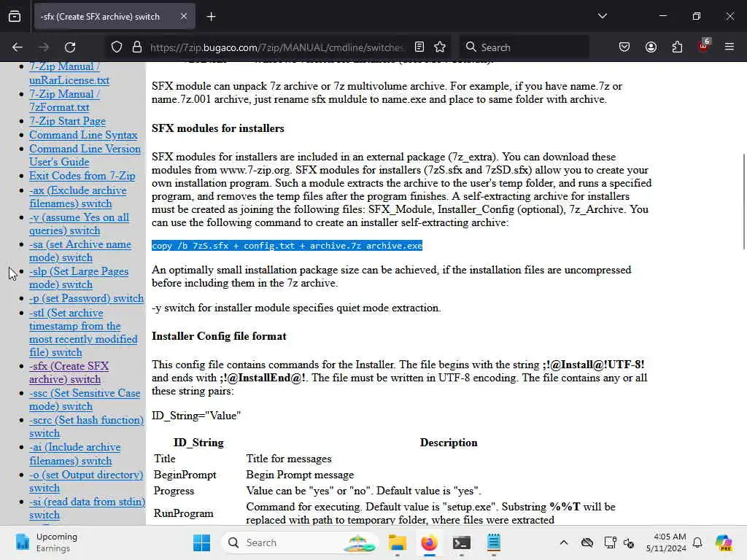Open -scrc (Set hash function) switch link

[x=86, y=427]
